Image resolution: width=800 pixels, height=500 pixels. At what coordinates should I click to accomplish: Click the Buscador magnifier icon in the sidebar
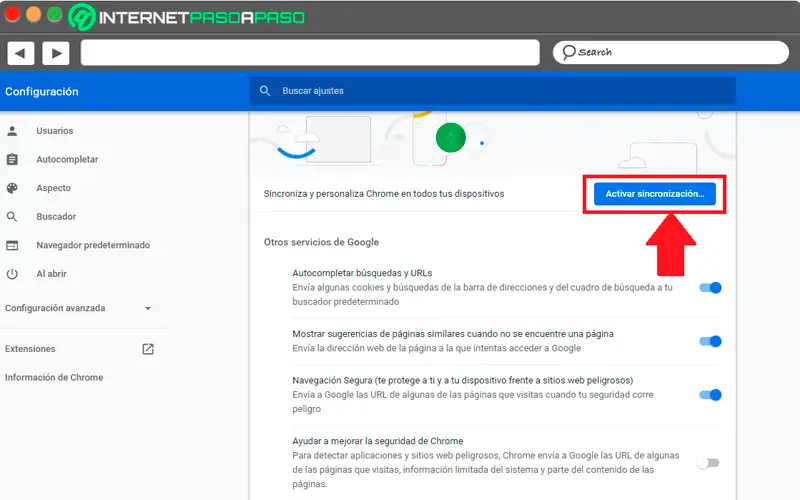(12, 216)
